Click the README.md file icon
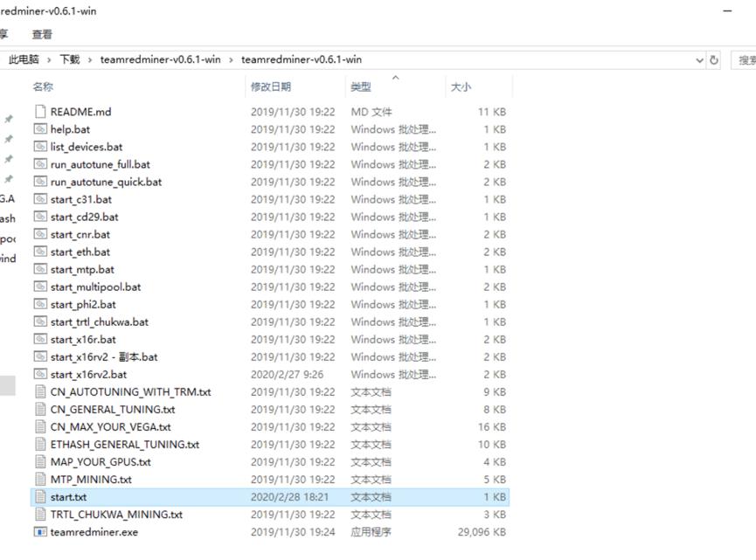This screenshot has height=560, width=756. [x=40, y=112]
